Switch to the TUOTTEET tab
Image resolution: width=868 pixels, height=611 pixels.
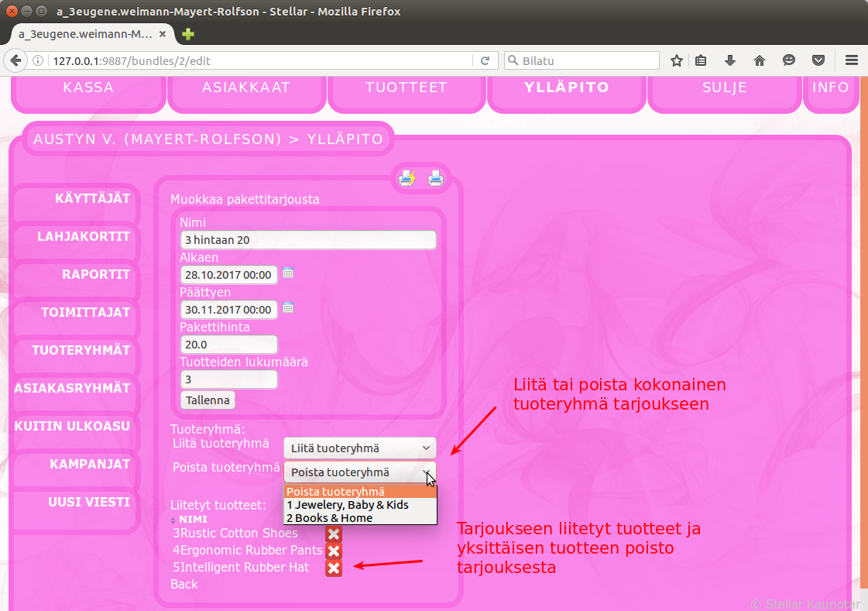(407, 88)
